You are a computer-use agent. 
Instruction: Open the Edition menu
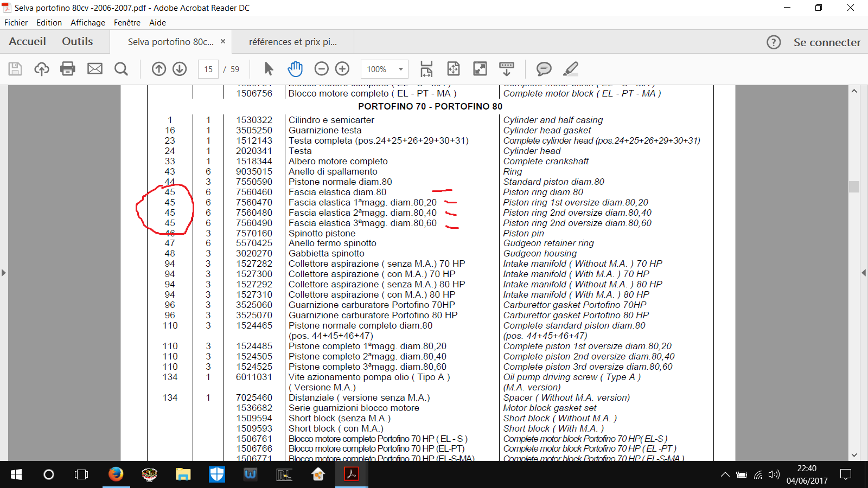point(49,23)
